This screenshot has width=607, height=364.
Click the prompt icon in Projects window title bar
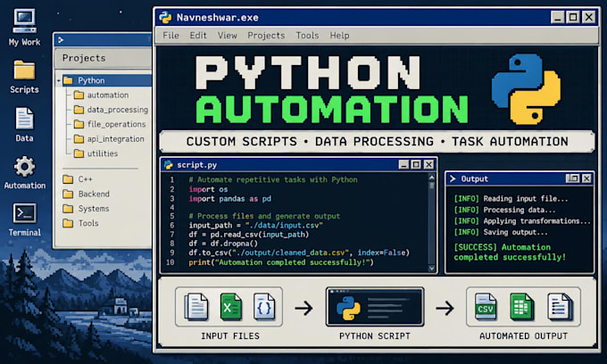click(x=61, y=39)
